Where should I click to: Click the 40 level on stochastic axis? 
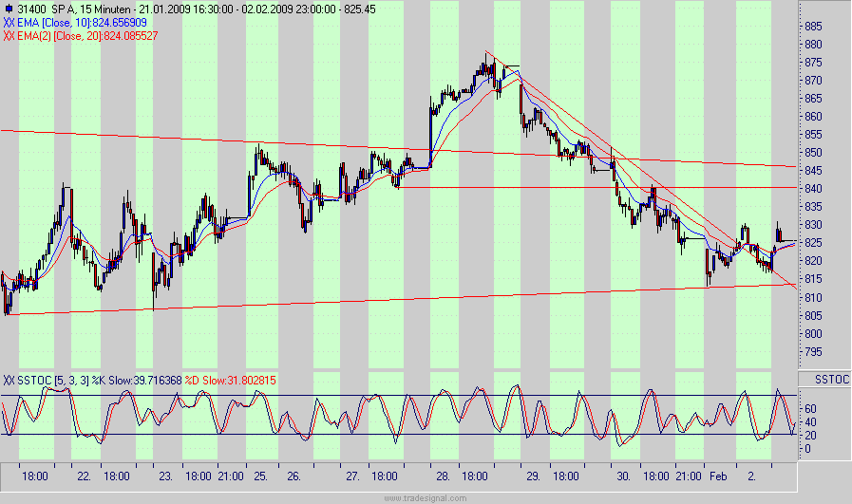pyautogui.click(x=810, y=422)
